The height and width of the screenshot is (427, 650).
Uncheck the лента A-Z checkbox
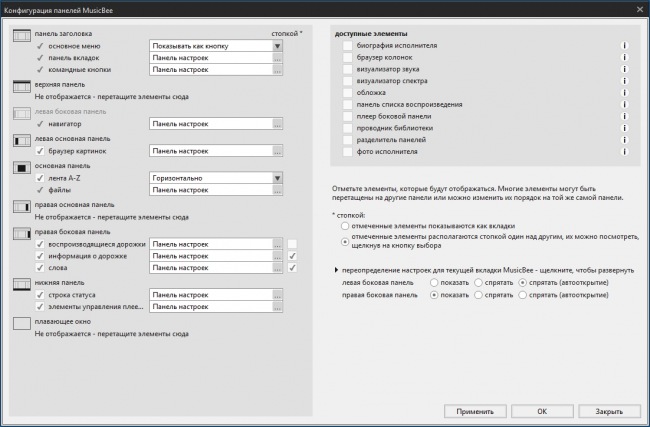point(40,178)
